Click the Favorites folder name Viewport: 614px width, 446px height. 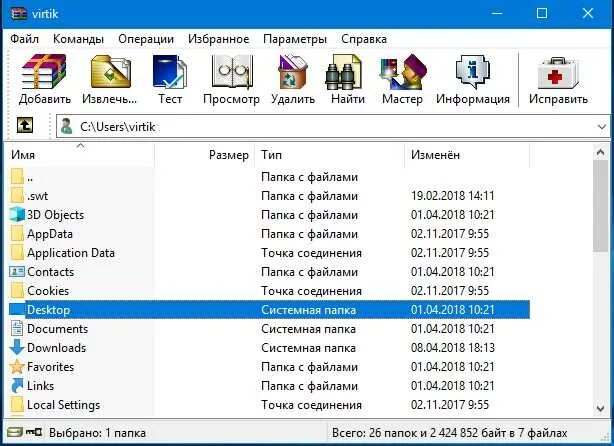51,367
